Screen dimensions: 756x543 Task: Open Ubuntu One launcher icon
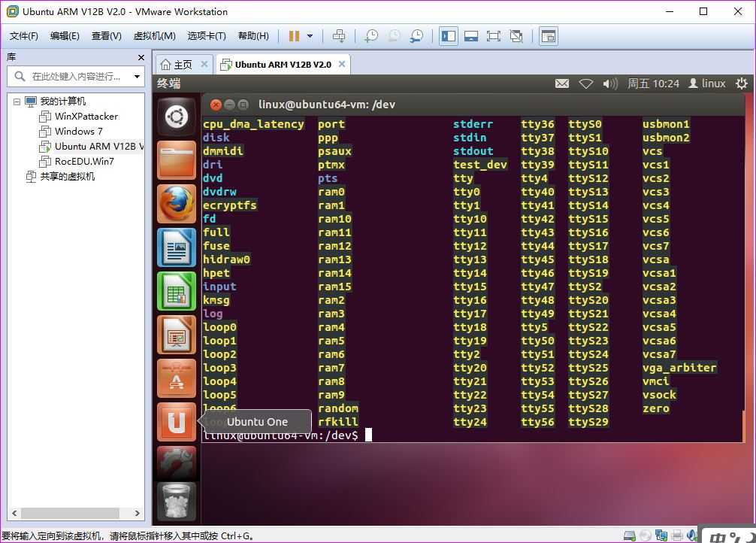(x=177, y=422)
